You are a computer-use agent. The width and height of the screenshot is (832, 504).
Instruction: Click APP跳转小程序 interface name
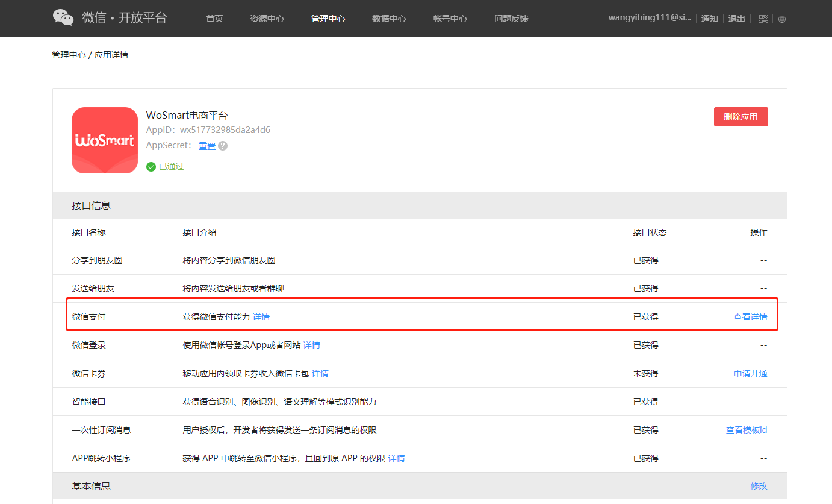tap(101, 458)
